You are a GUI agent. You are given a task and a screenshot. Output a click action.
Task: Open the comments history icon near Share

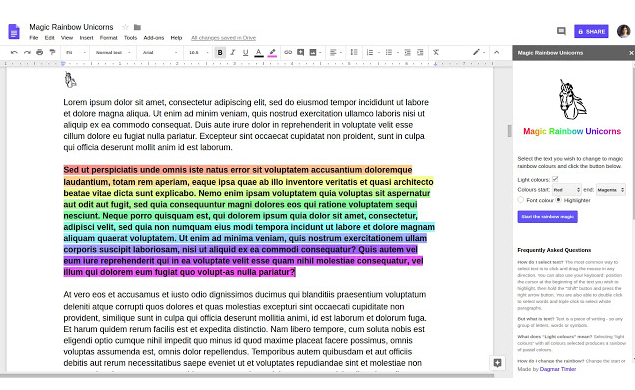[561, 31]
